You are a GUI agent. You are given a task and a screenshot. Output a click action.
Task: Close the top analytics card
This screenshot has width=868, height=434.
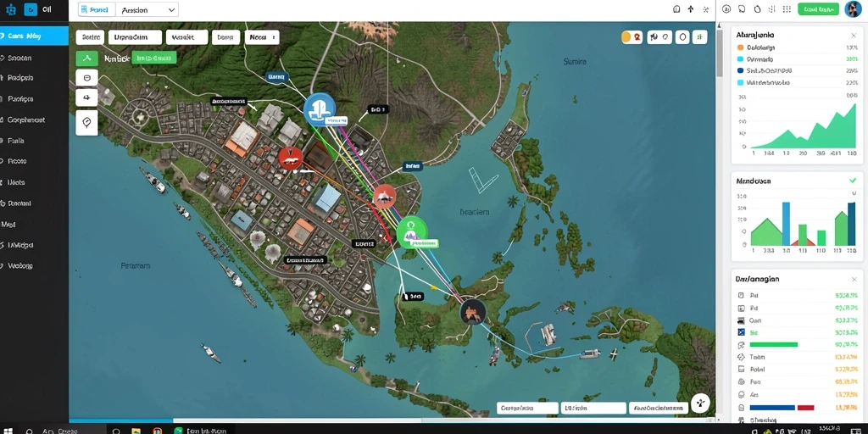click(853, 35)
